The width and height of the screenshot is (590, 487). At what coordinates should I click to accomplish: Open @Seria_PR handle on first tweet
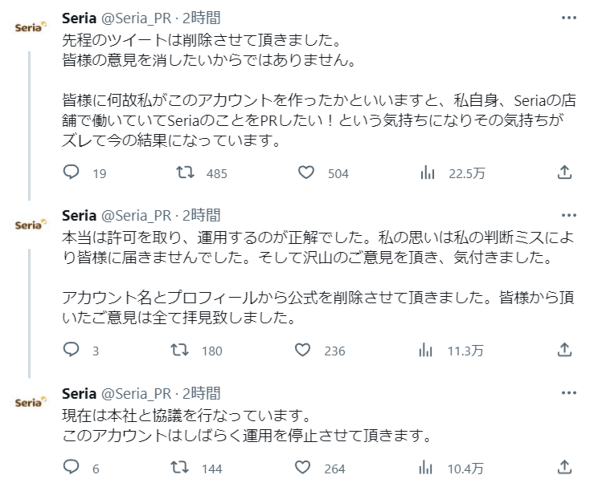(137, 18)
